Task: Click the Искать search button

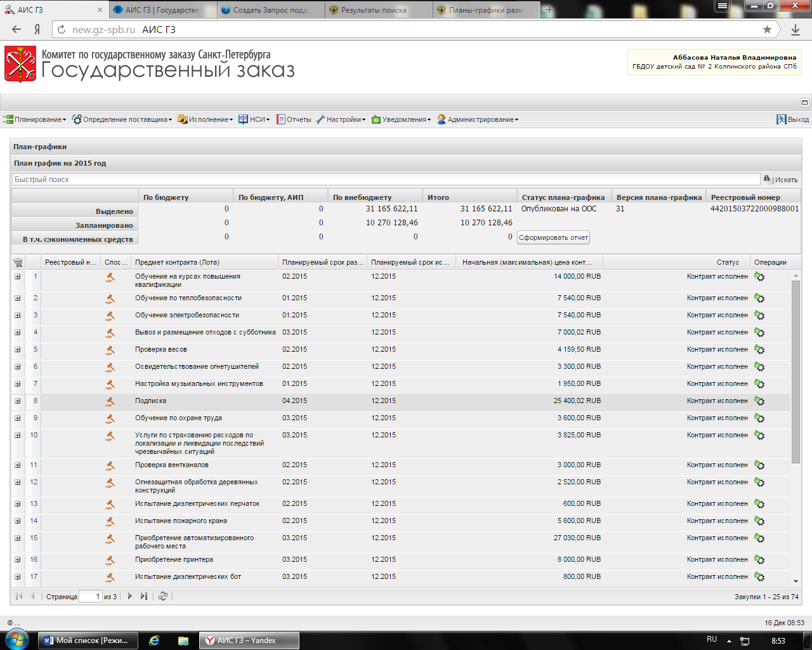Action: pos(781,180)
